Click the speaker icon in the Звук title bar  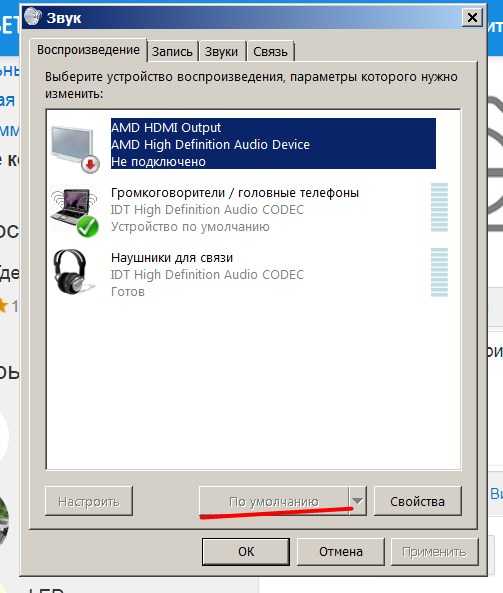pyautogui.click(x=33, y=17)
